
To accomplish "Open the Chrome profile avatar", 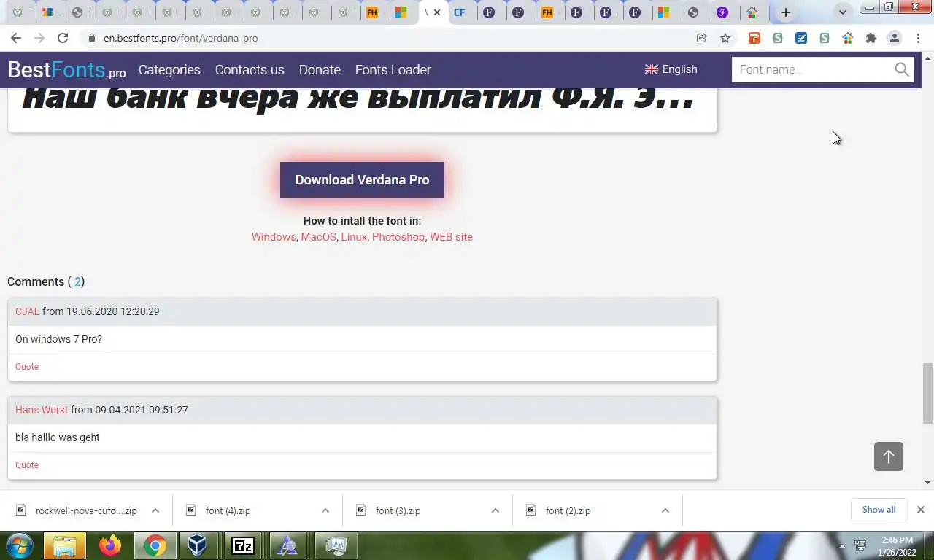I will (895, 38).
